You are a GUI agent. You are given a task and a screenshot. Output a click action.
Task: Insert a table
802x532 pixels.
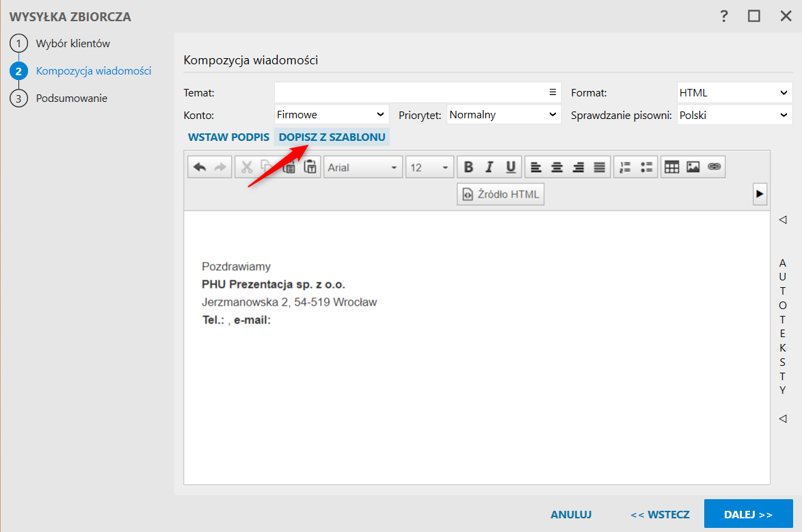671,167
